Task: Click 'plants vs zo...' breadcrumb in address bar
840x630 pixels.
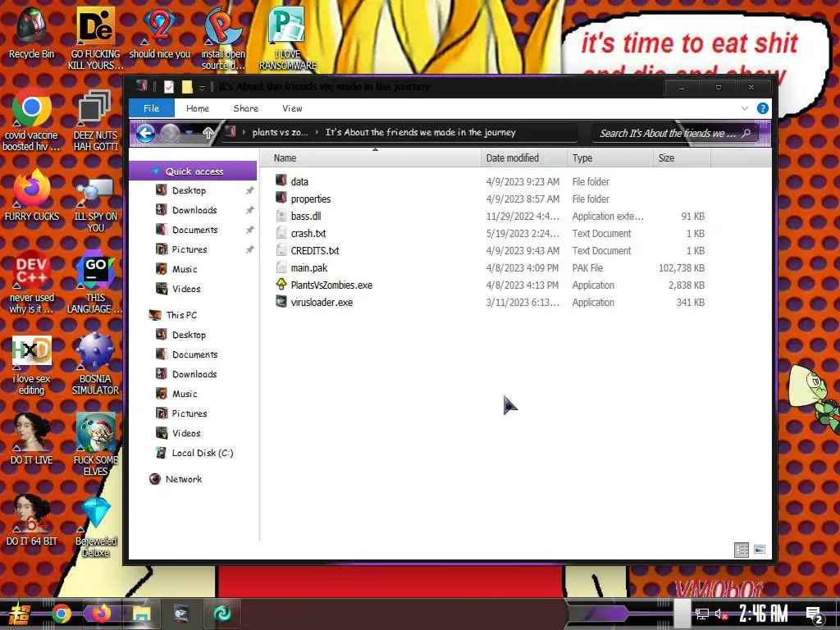Action: point(281,132)
